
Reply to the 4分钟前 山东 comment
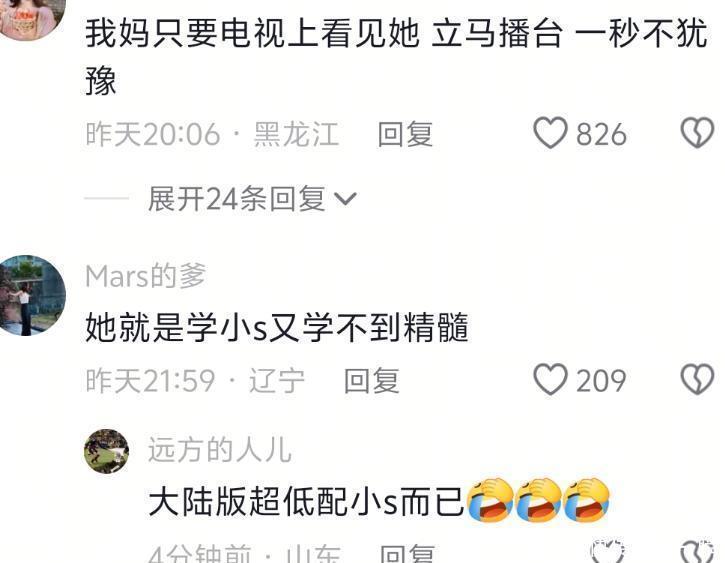click(407, 554)
